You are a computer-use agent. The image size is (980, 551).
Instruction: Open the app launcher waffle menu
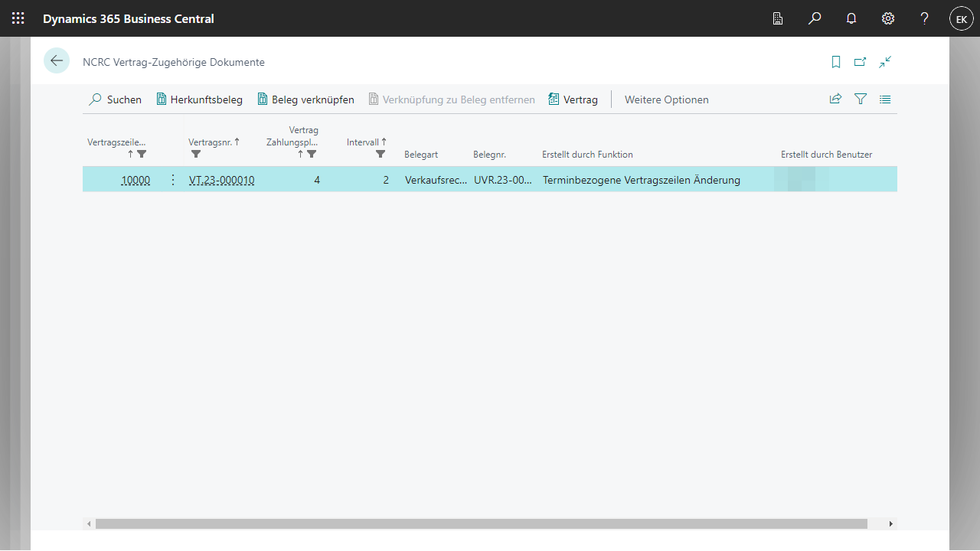pyautogui.click(x=18, y=18)
